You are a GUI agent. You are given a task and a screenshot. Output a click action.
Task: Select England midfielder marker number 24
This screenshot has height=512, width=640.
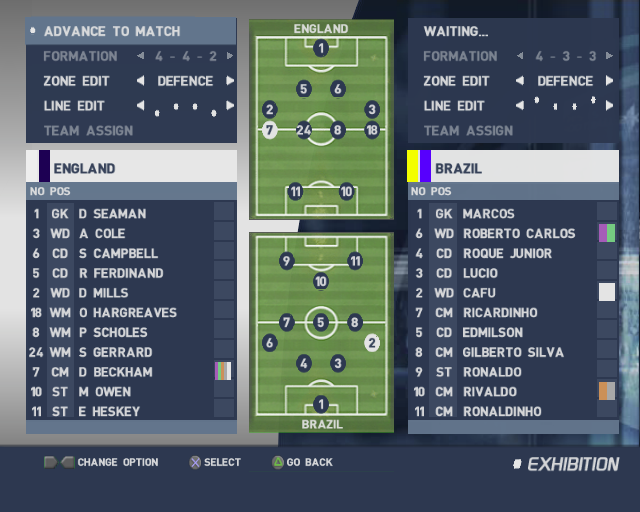304,129
